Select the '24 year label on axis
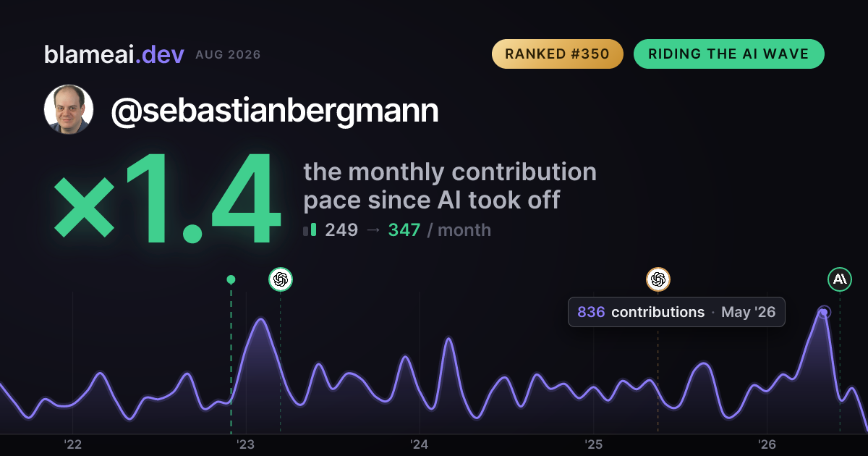Image resolution: width=868 pixels, height=456 pixels. tap(420, 444)
